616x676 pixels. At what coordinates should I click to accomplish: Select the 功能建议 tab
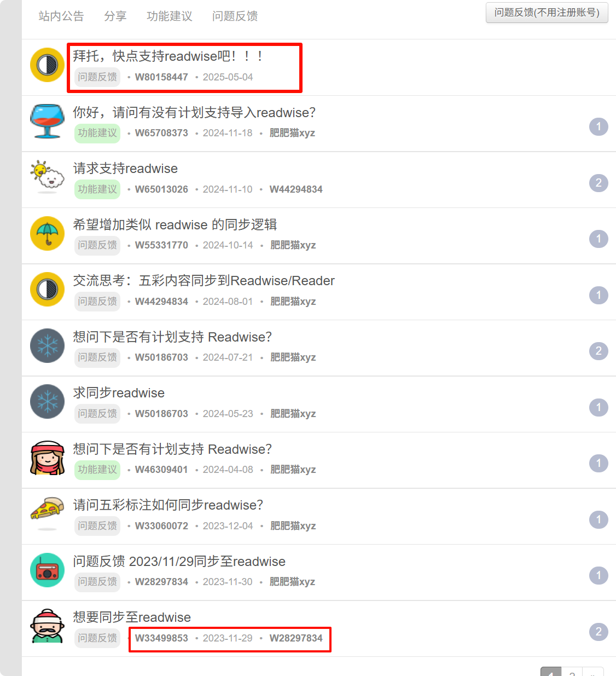pos(170,16)
